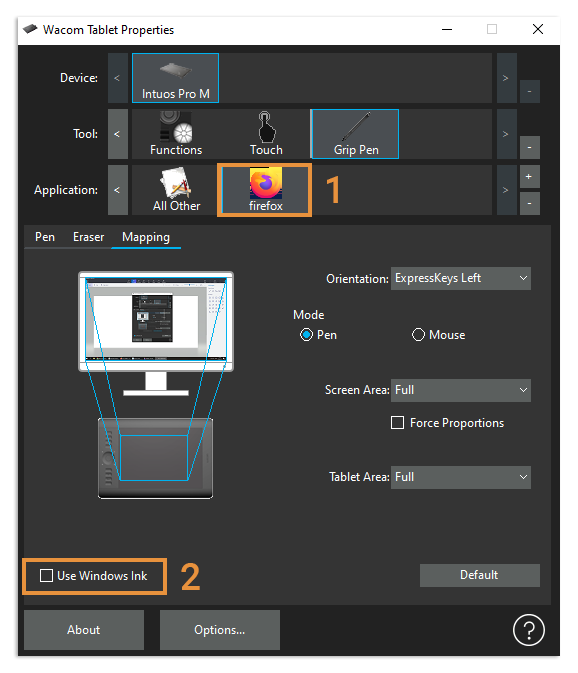Image resolution: width=578 pixels, height=673 pixels.
Task: Open the About dialog
Action: tap(84, 630)
